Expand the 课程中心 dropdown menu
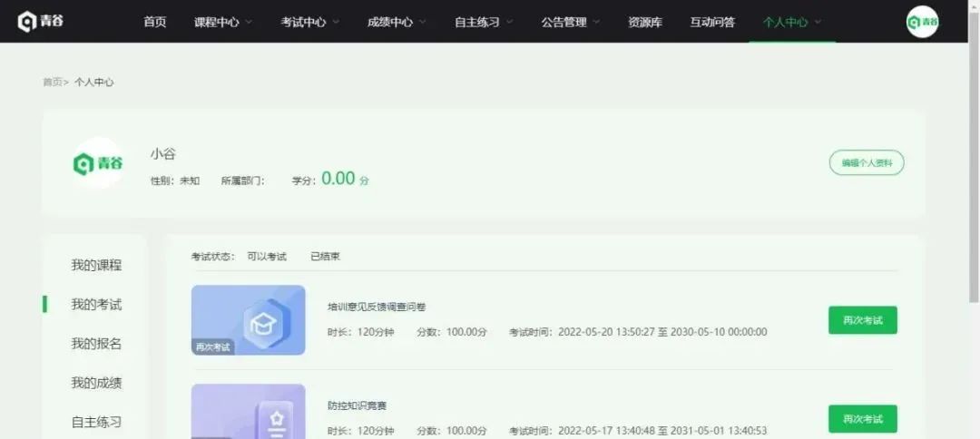The height and width of the screenshot is (439, 980). click(x=223, y=22)
